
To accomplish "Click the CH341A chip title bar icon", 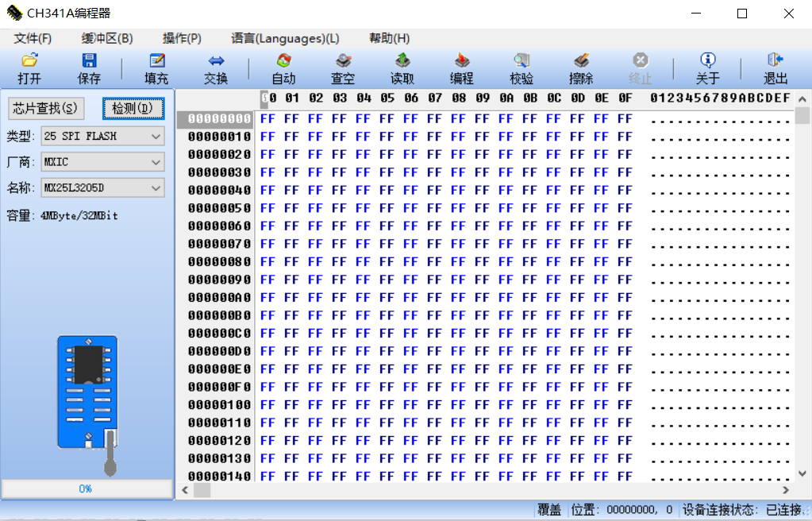I will (14, 13).
